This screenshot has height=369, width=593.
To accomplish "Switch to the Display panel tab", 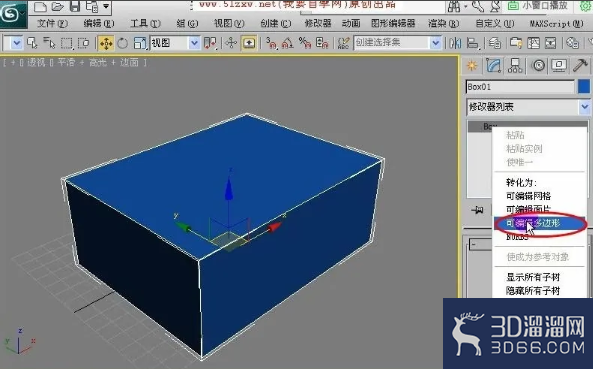I will [559, 66].
